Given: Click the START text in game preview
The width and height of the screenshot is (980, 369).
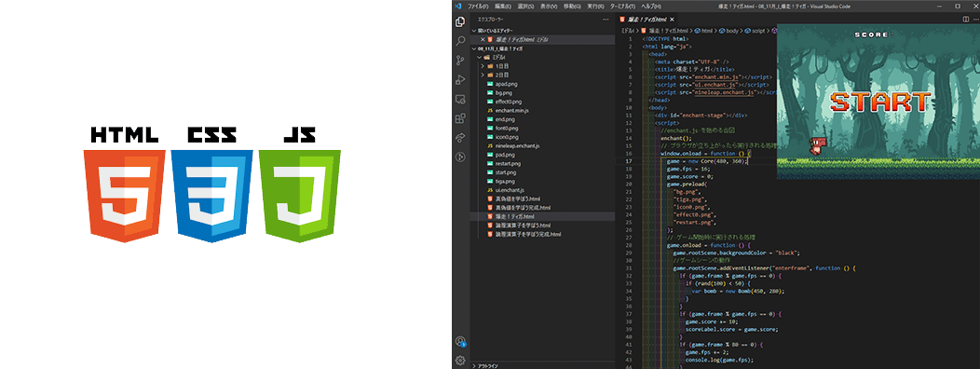Looking at the screenshot, I should pos(880,102).
